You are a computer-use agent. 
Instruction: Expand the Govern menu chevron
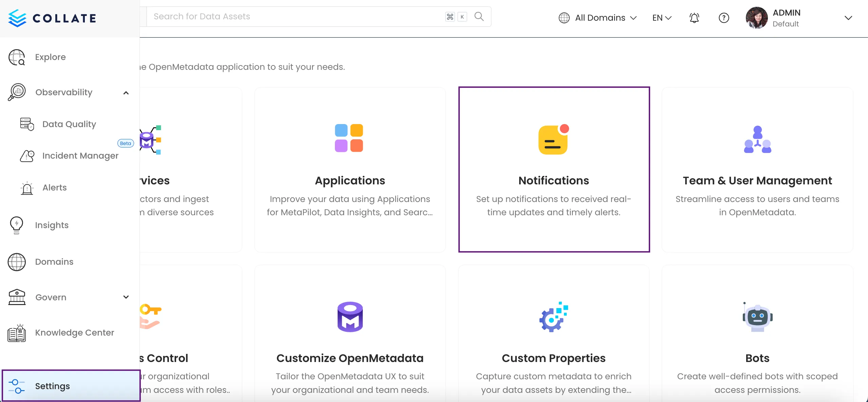coord(126,297)
